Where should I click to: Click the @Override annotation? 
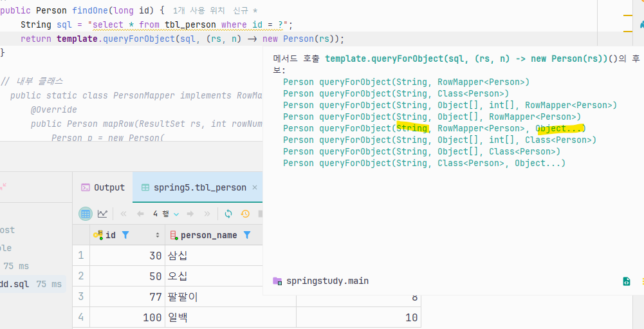(x=54, y=110)
